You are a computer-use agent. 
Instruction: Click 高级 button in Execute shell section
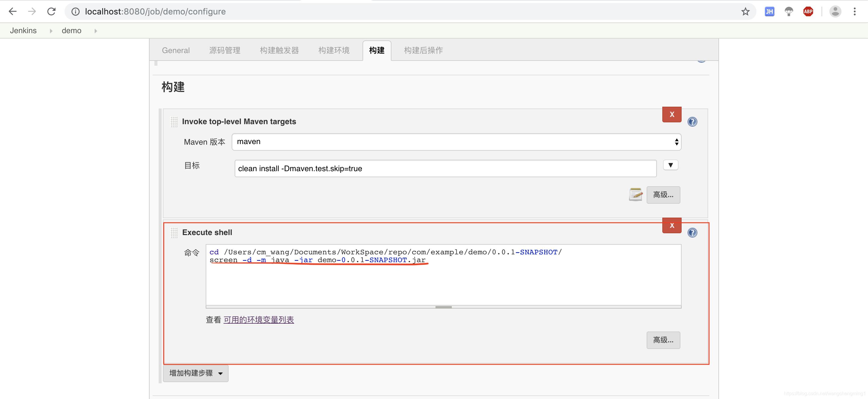pyautogui.click(x=663, y=340)
